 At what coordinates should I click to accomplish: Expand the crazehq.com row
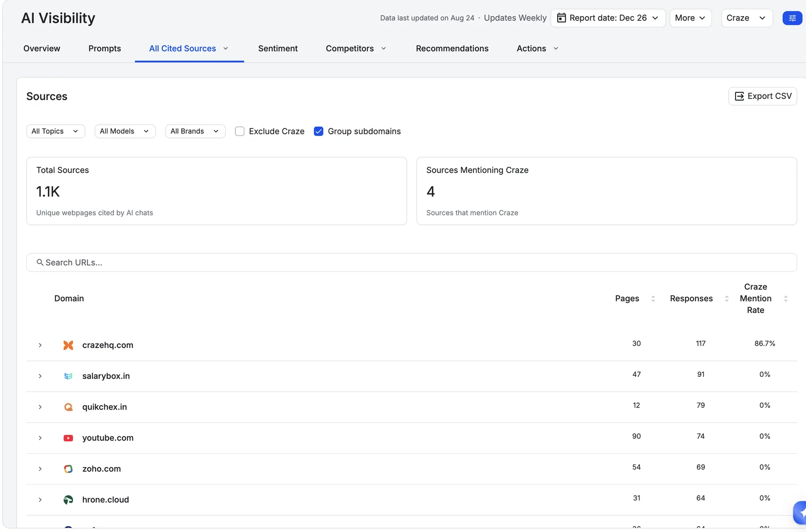pyautogui.click(x=40, y=345)
